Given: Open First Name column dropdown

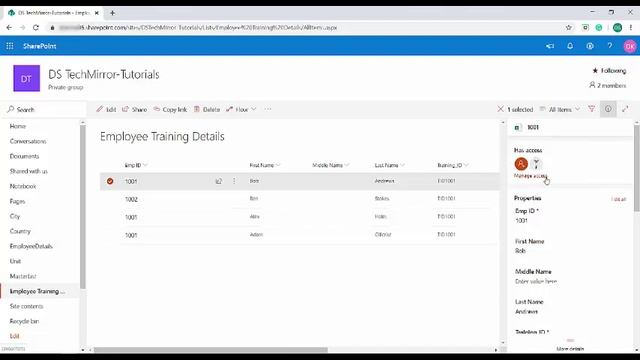Looking at the screenshot, I should point(265,165).
